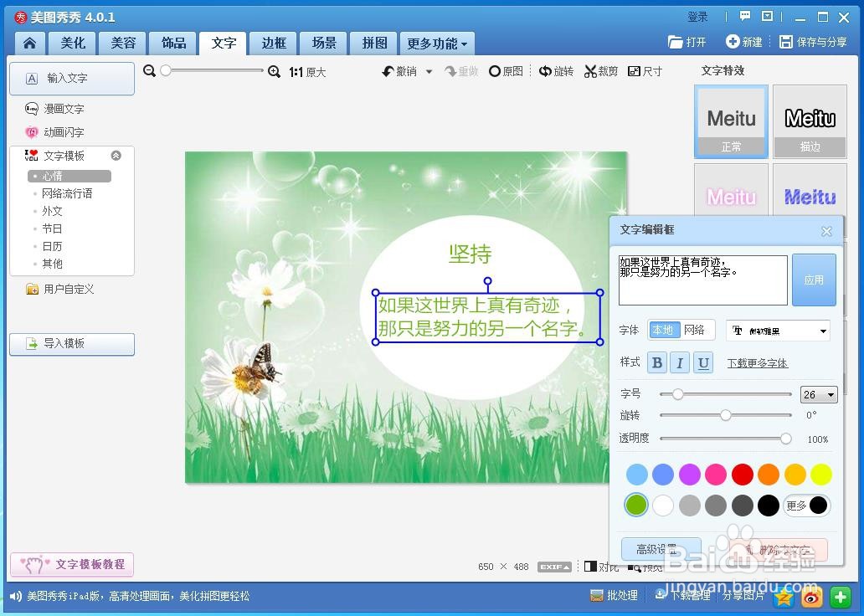This screenshot has height=616, width=864.
Task: Click 1:1 原大 actual size
Action: 307,72
